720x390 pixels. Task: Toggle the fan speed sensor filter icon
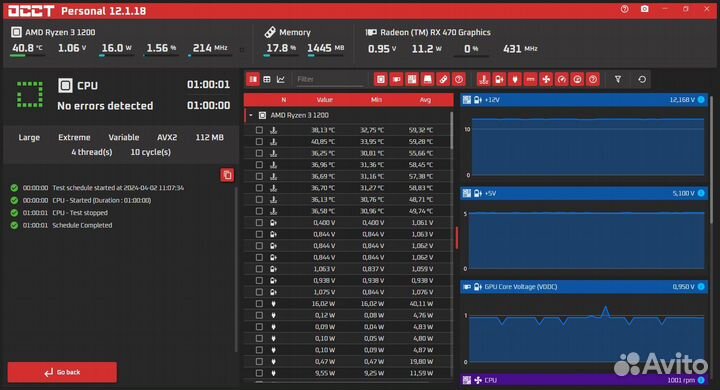pos(546,79)
